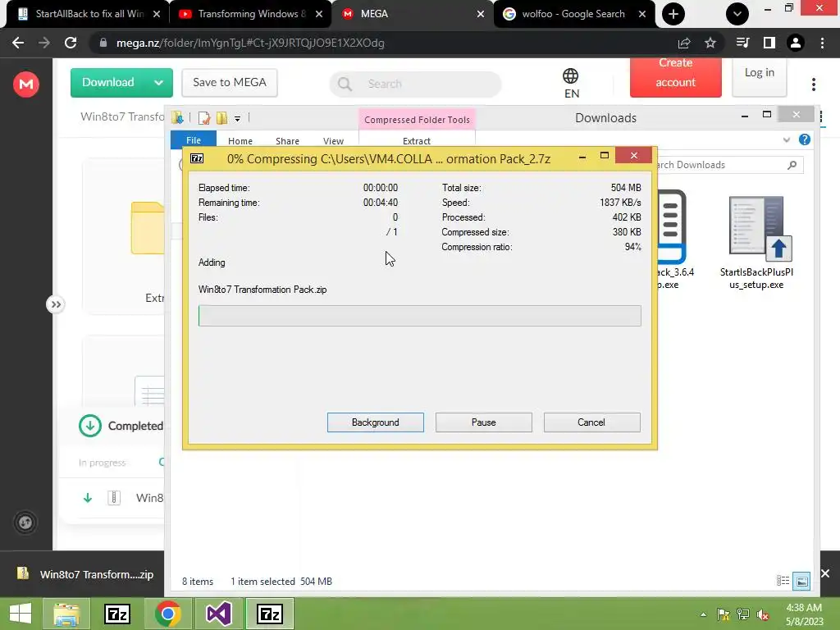This screenshot has width=840, height=630.
Task: Bookmark this page with star icon
Action: [x=710, y=43]
